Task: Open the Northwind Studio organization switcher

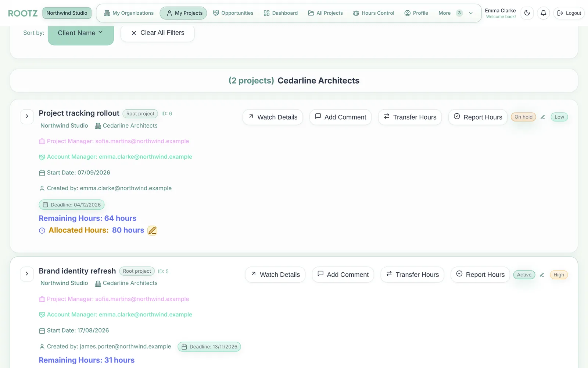Action: click(67, 13)
